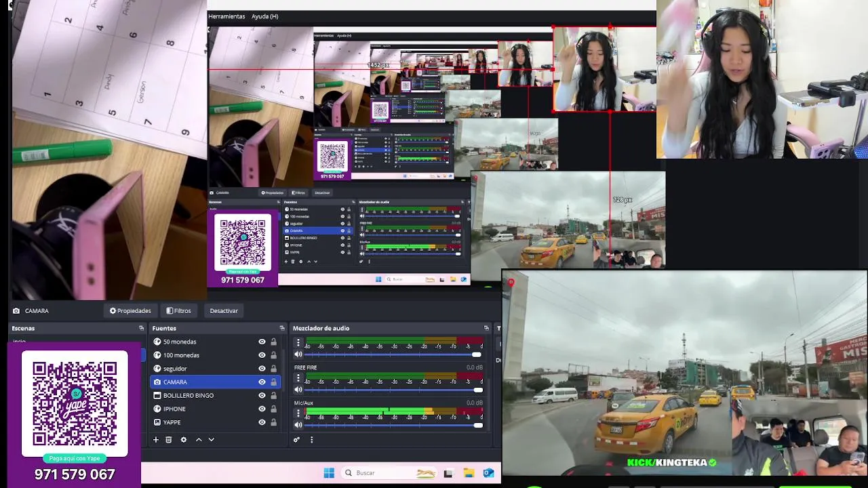The image size is (868, 488).
Task: Select the CAMARA row in Fuentes
Action: click(215, 382)
